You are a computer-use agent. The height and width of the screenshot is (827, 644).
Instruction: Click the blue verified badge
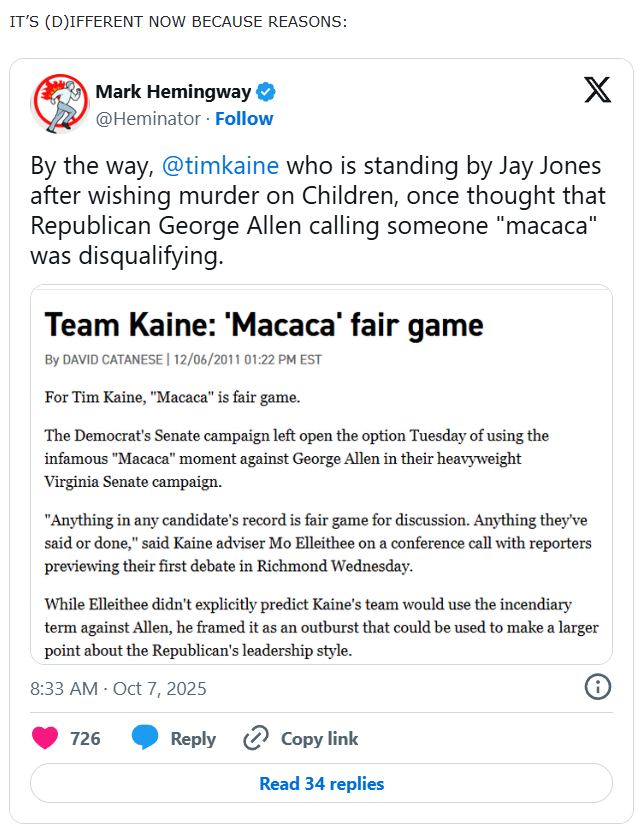[x=266, y=92]
